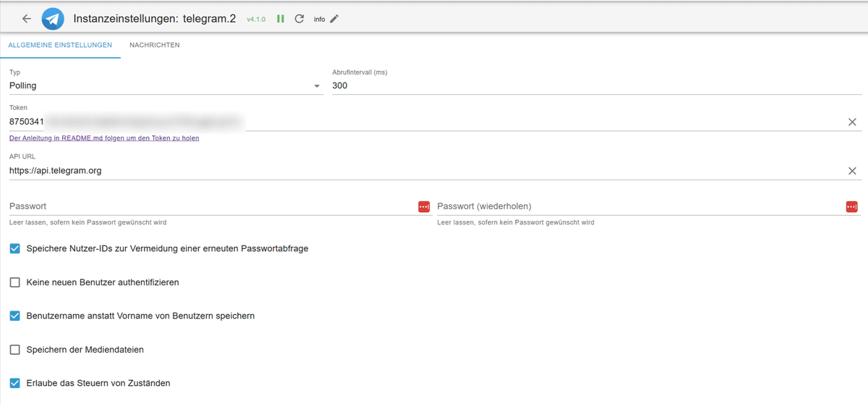Go back with the arrow icon

[27, 19]
